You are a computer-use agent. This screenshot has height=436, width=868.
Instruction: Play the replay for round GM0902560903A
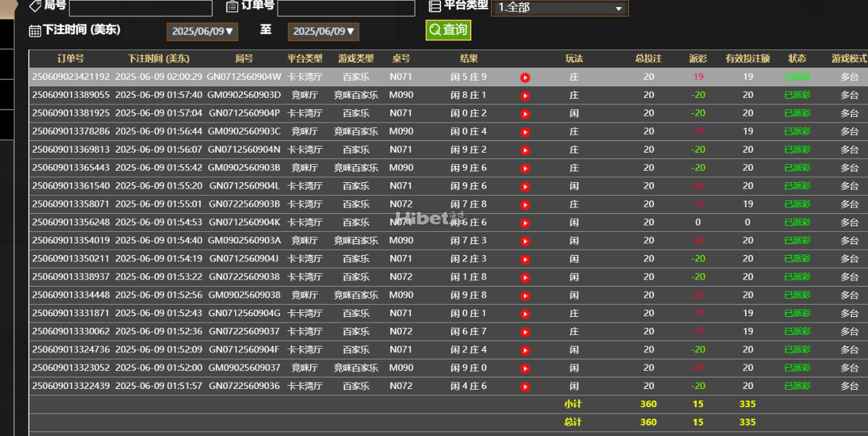click(x=525, y=240)
